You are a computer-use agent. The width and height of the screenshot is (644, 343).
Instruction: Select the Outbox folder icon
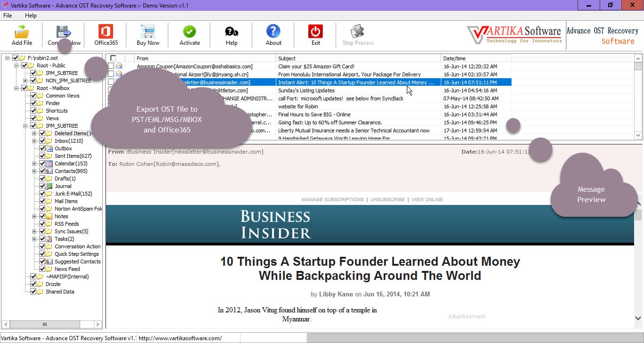click(x=50, y=148)
